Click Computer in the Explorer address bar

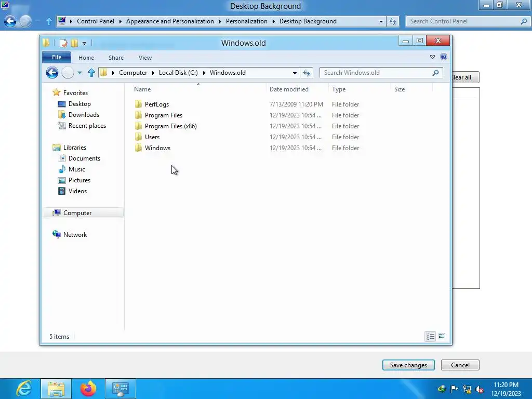[x=133, y=73]
